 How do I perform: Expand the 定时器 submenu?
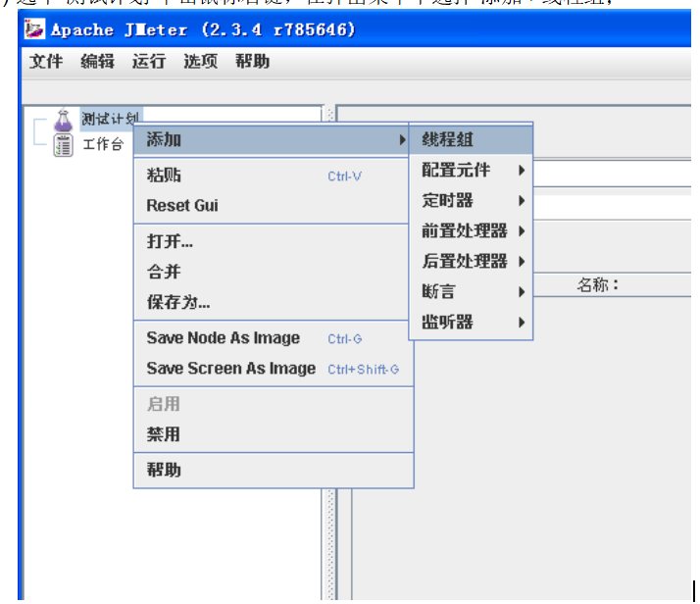[471, 200]
